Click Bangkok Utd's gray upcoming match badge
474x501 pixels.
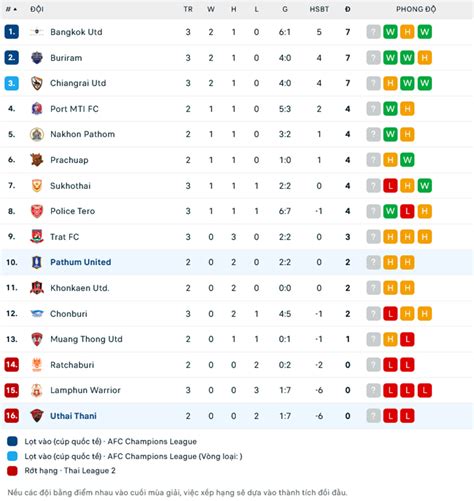[373, 32]
